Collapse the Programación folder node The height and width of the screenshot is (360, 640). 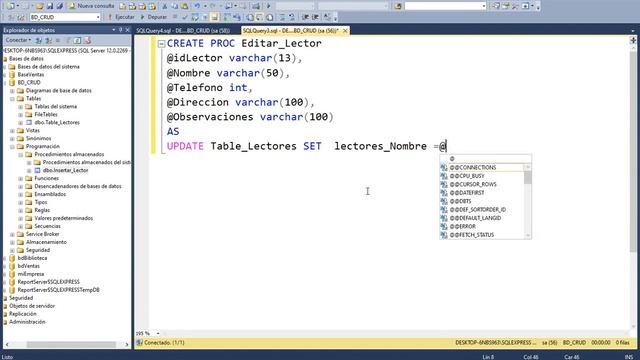[x=12, y=147]
